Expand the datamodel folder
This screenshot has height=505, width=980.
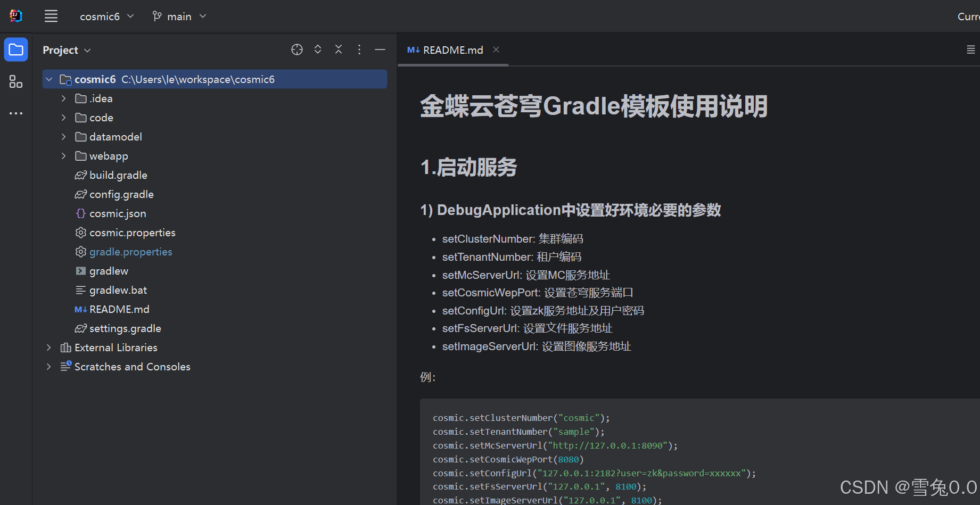tap(64, 137)
